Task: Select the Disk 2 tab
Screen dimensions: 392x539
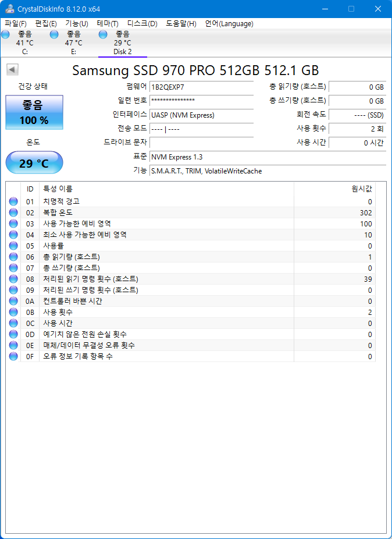Action: [123, 43]
